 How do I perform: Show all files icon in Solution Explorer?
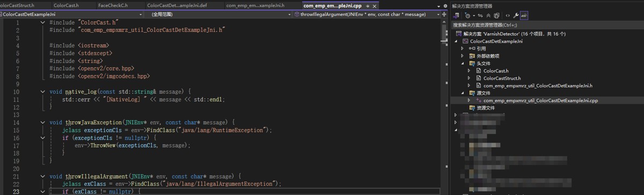pyautogui.click(x=497, y=16)
